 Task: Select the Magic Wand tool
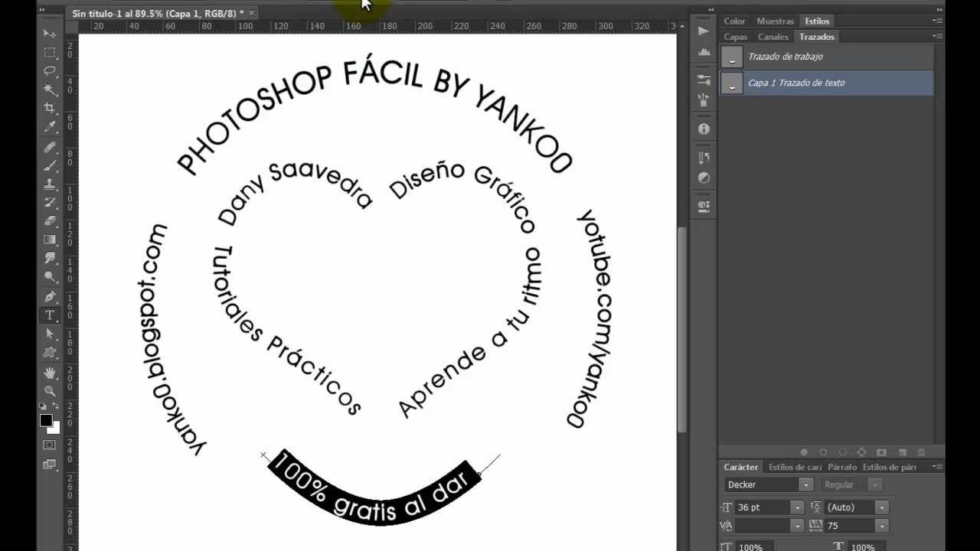click(50, 89)
